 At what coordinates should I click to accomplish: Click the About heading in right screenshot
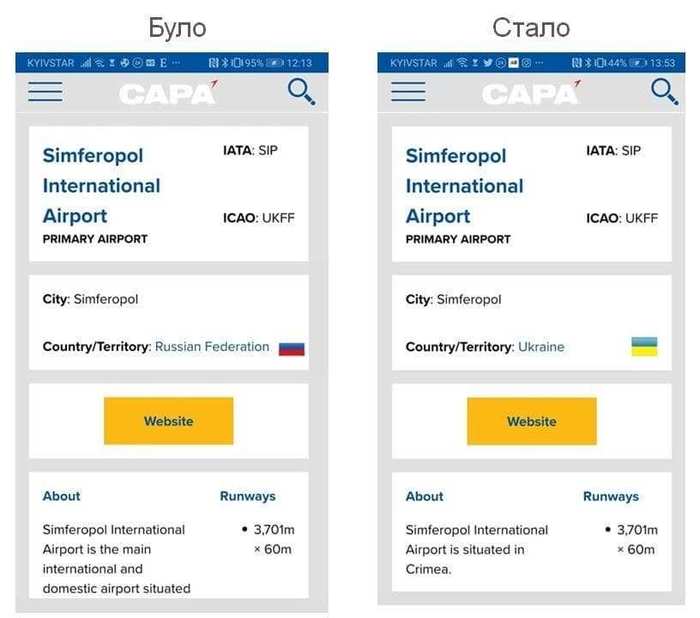point(424,496)
